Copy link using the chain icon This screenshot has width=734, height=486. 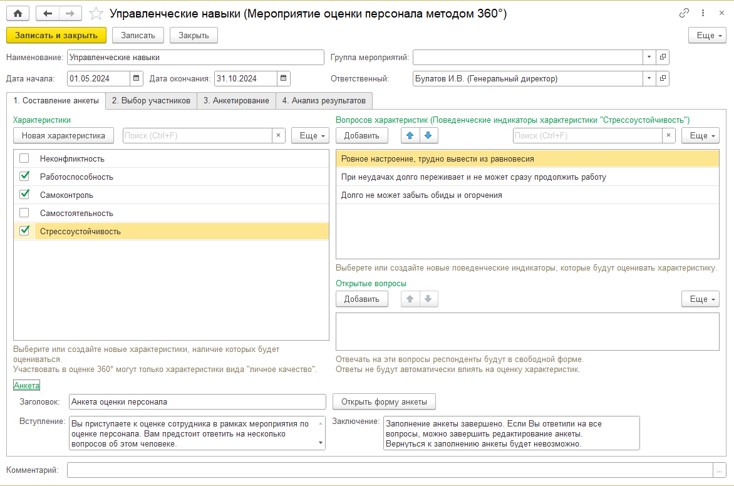(684, 13)
